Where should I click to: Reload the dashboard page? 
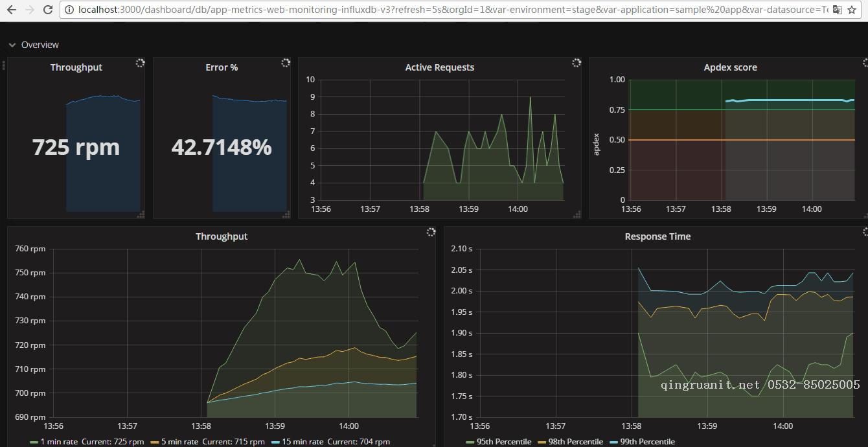click(48, 10)
